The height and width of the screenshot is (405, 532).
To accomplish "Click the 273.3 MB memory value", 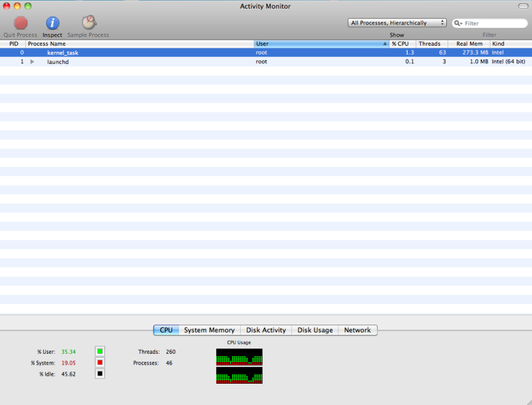I will coord(475,53).
